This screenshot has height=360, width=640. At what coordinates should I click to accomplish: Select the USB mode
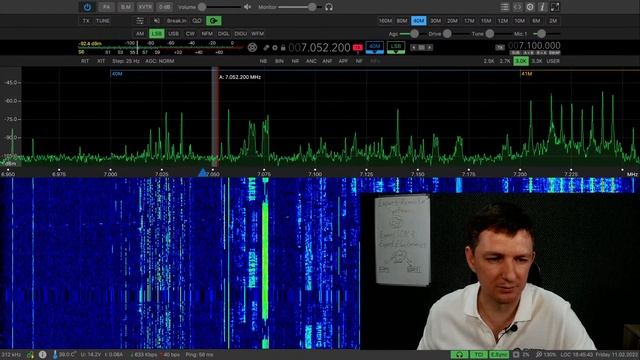click(x=173, y=33)
